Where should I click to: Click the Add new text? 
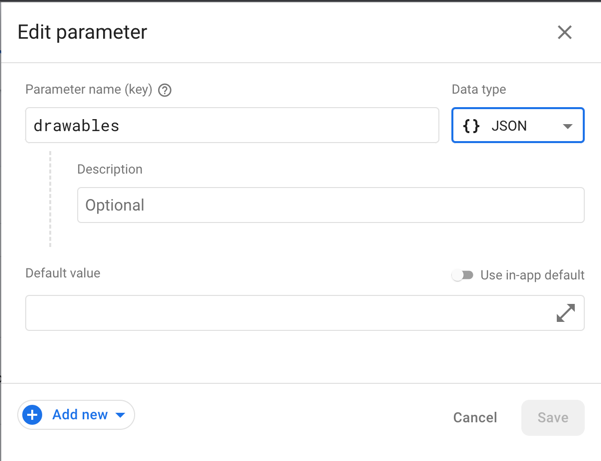(80, 415)
